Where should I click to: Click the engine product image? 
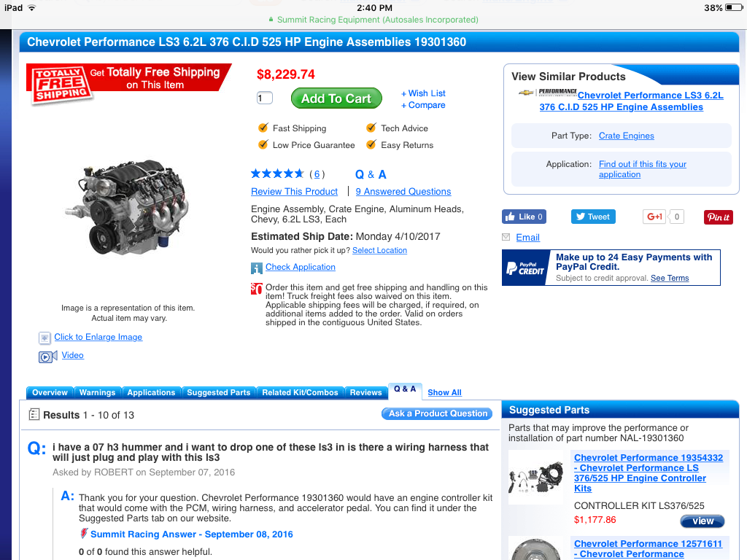[x=127, y=208]
